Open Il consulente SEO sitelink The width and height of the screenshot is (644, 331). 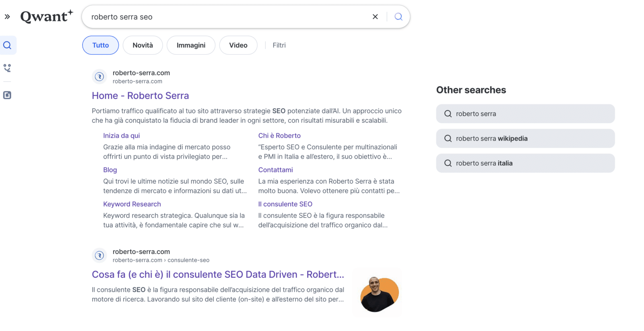(x=285, y=204)
